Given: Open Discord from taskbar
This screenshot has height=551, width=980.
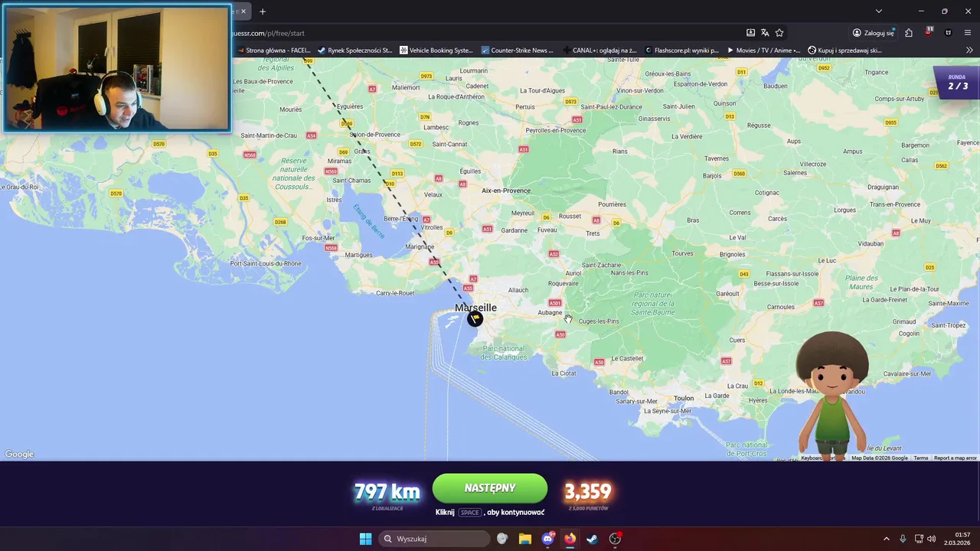Looking at the screenshot, I should [547, 539].
